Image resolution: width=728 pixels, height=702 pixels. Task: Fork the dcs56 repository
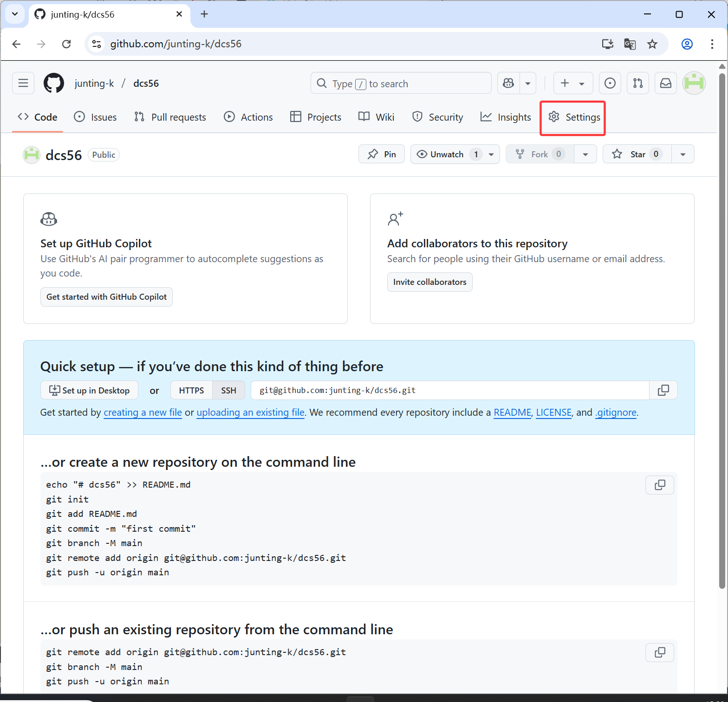[x=540, y=155]
